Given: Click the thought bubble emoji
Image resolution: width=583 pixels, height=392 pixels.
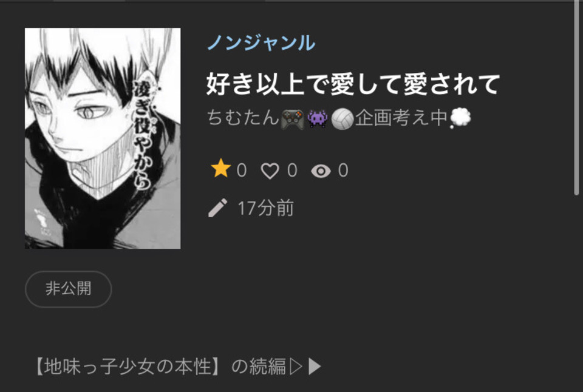Looking at the screenshot, I should [x=460, y=118].
